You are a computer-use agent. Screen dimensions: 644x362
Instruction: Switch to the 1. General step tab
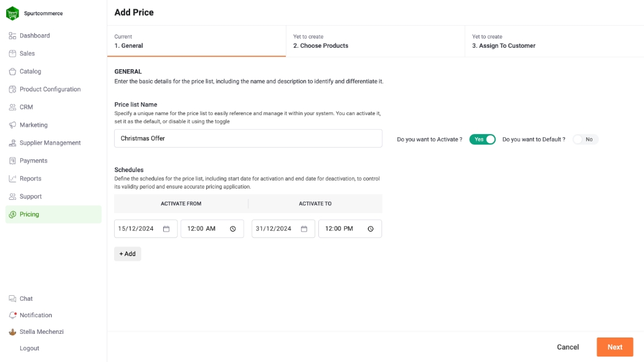197,41
